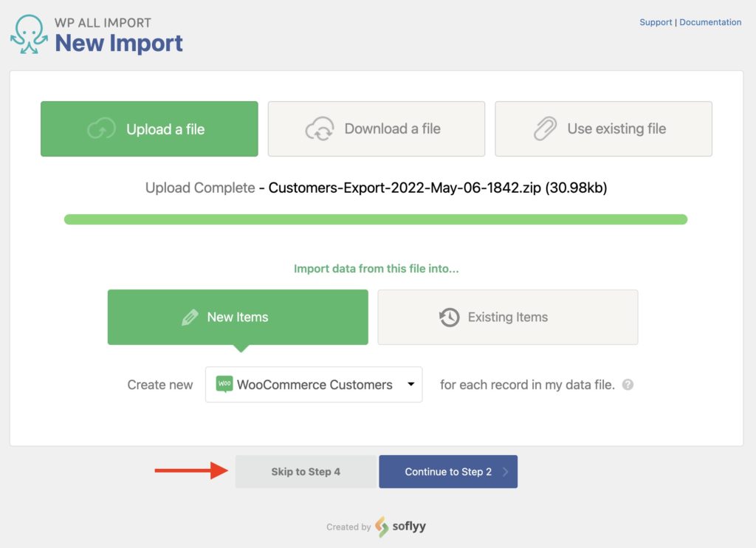This screenshot has width=756, height=548.
Task: Select the New Items import option
Action: [x=238, y=317]
